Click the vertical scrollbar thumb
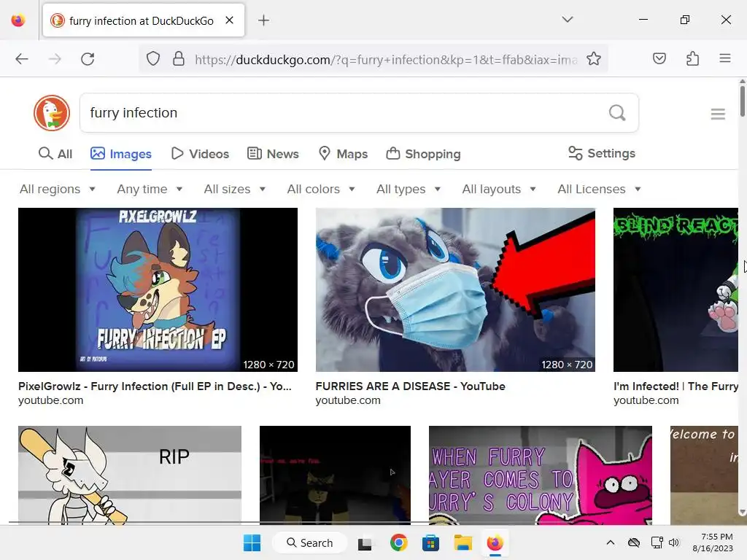Screen dimensions: 747x560 pos(742,101)
